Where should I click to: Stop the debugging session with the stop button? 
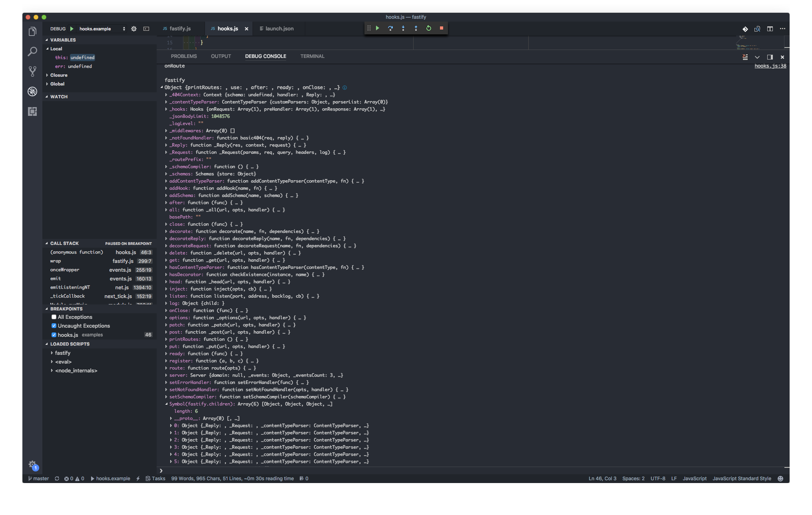point(441,28)
